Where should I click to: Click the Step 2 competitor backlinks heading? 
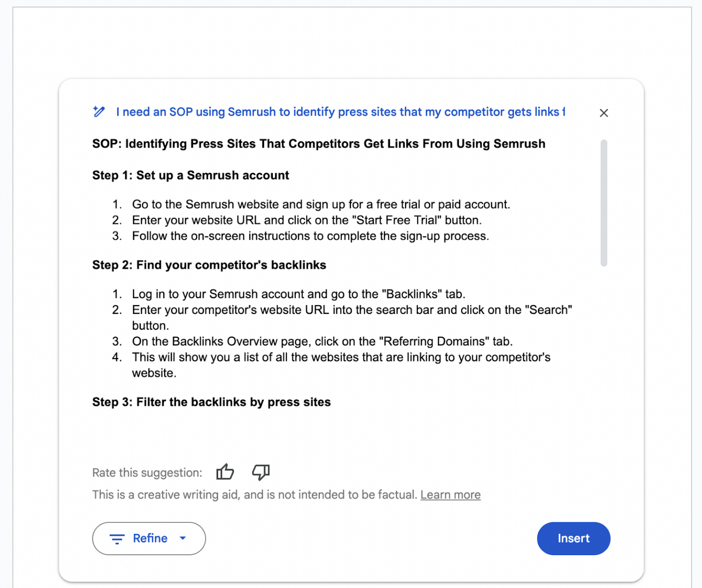(x=209, y=265)
